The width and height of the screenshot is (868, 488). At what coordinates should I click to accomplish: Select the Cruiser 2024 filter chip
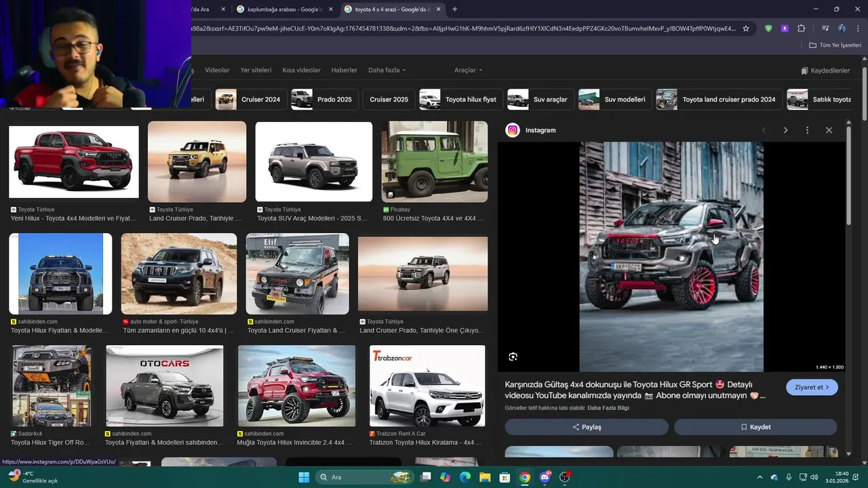(x=251, y=99)
